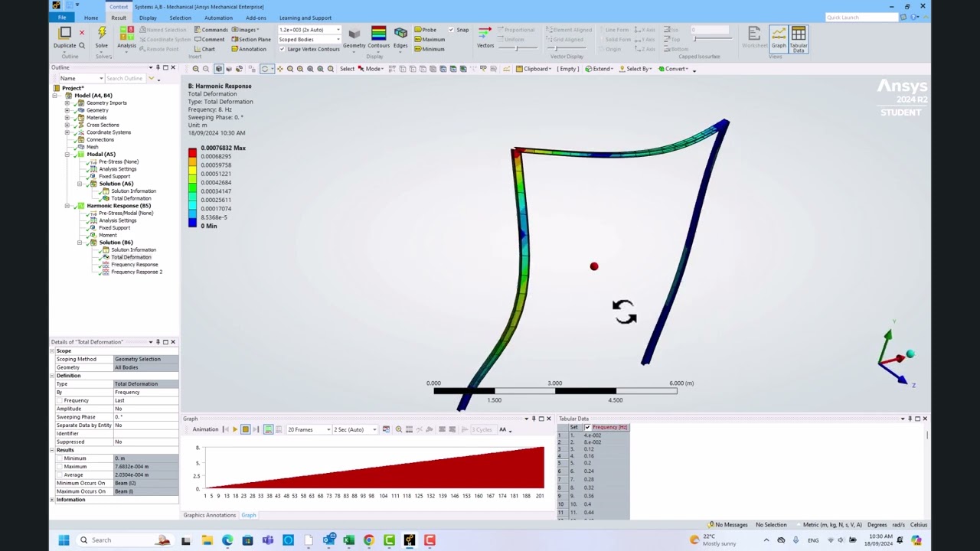Click the Mode selection button

[x=372, y=69]
